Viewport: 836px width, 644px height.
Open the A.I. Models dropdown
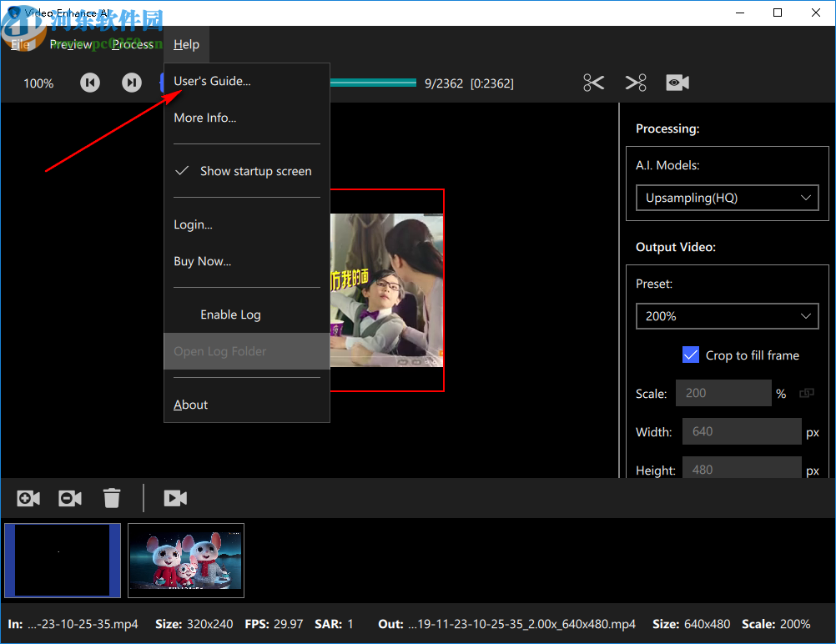tap(727, 198)
